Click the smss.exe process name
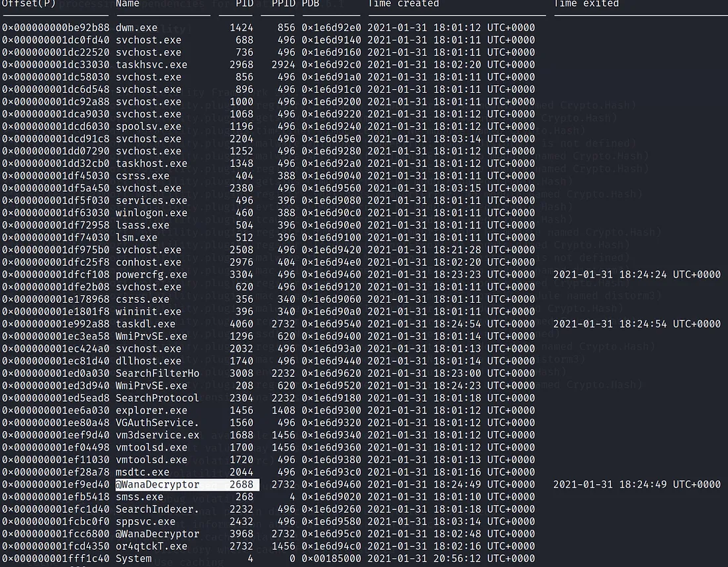The width and height of the screenshot is (728, 567). 139,497
